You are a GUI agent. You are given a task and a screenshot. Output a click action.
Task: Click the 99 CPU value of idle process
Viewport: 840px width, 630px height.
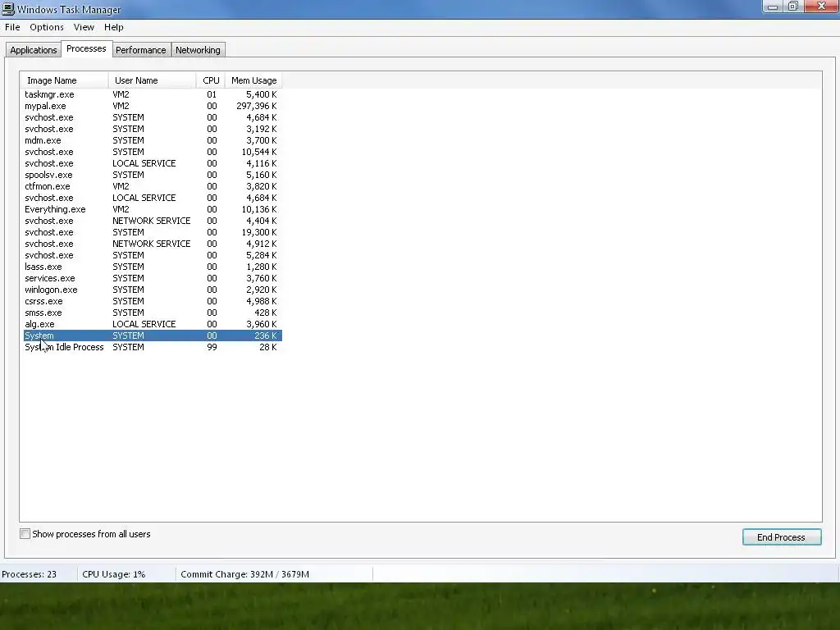[212, 347]
